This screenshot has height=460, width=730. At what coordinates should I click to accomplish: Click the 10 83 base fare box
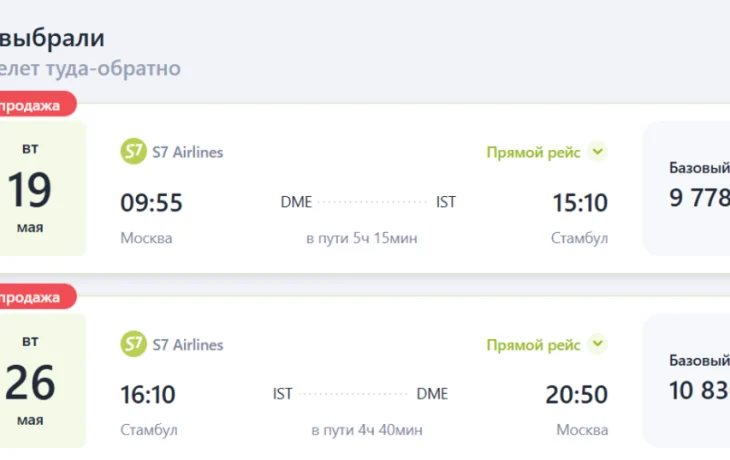(692, 380)
